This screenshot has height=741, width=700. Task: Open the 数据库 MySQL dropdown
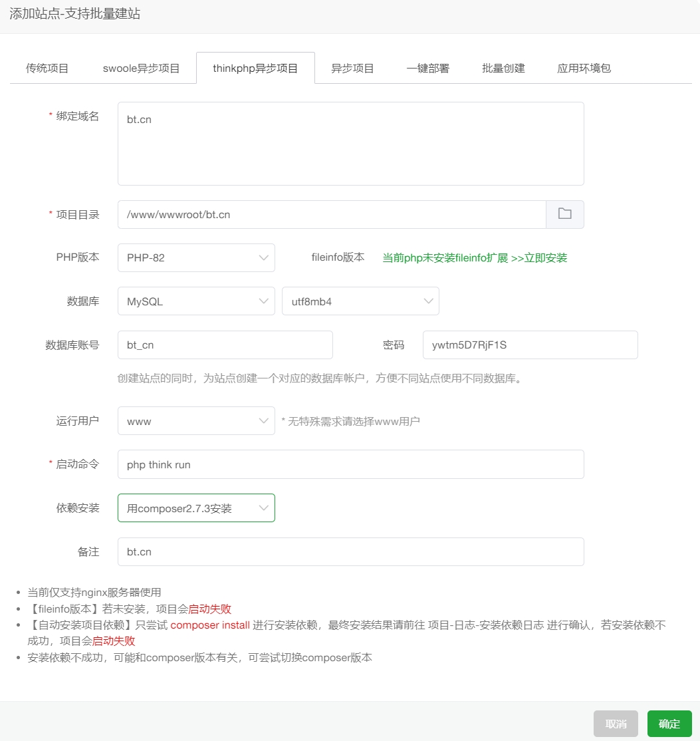(196, 301)
